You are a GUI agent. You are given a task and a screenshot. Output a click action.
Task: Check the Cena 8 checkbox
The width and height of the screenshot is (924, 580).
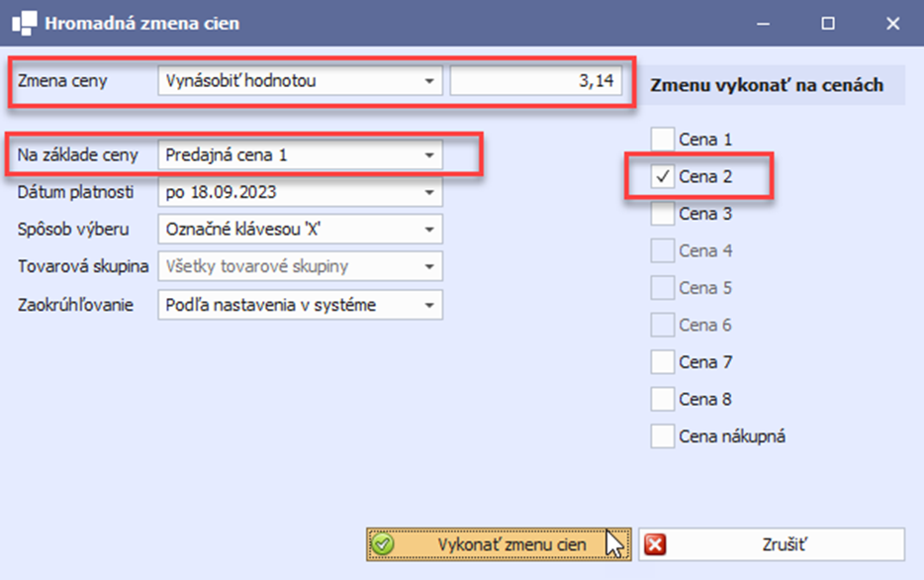[x=663, y=399]
